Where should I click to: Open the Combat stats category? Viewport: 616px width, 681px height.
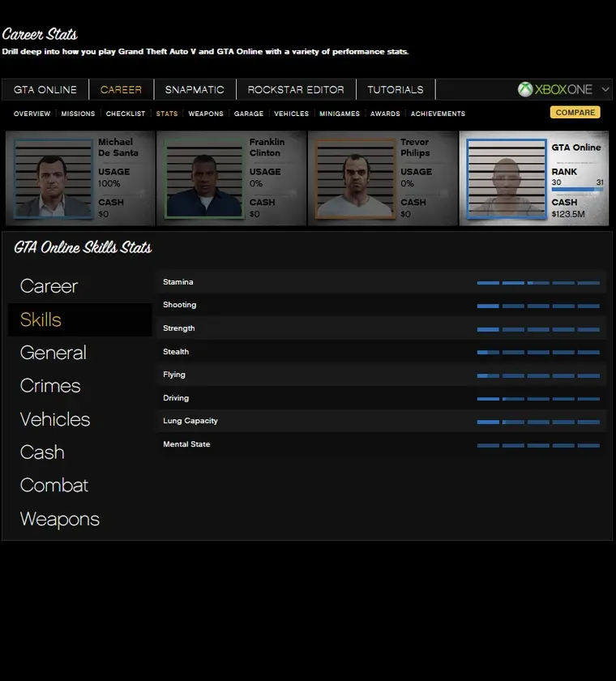pos(54,485)
